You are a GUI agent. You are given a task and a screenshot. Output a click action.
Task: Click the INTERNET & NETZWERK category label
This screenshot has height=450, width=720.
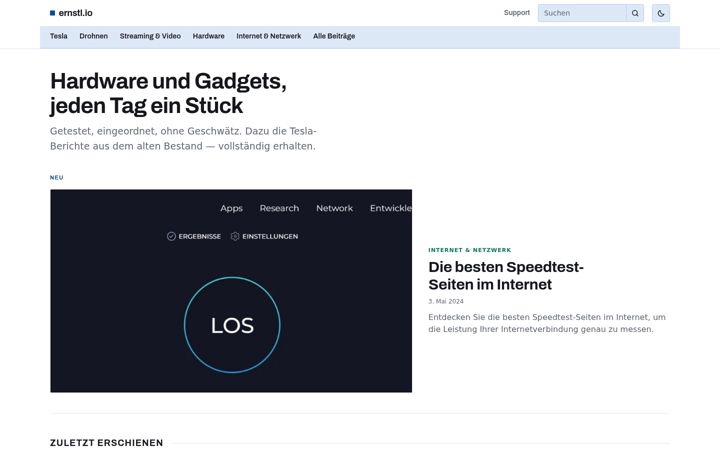[470, 250]
